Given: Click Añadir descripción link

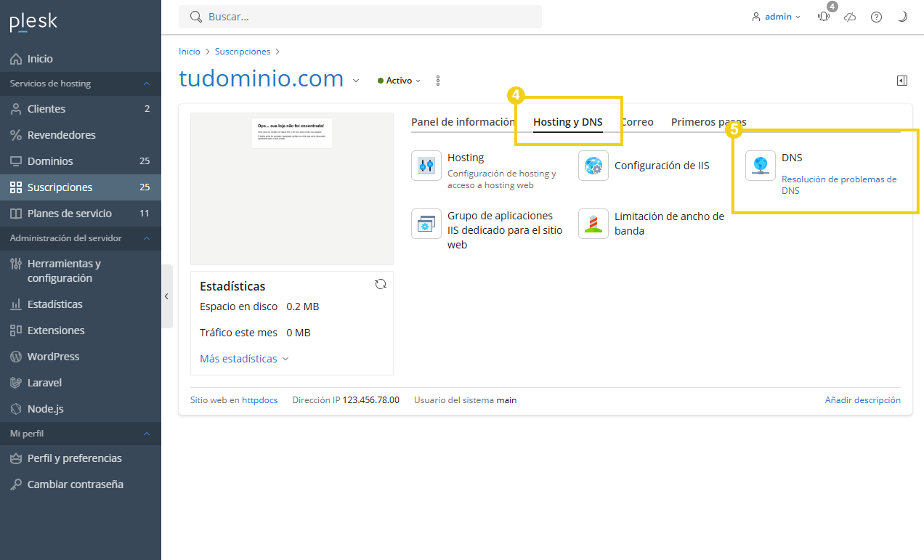Looking at the screenshot, I should tap(863, 400).
